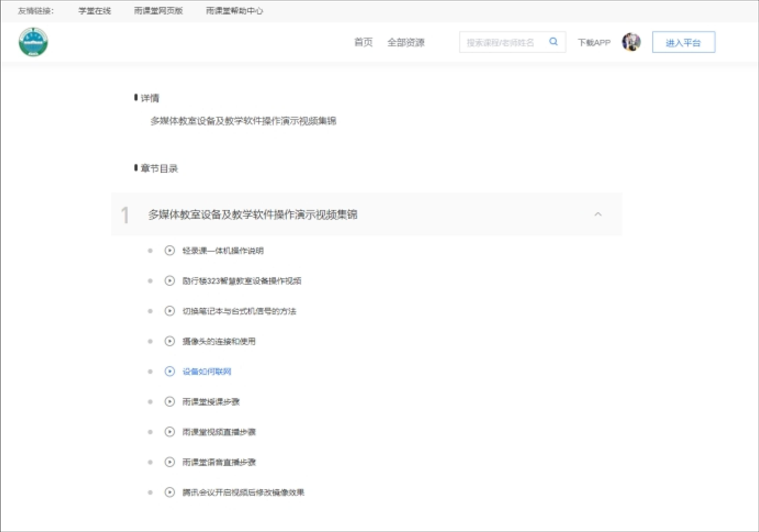This screenshot has height=532, width=759.
Task: Open the user avatar profile
Action: click(x=631, y=42)
